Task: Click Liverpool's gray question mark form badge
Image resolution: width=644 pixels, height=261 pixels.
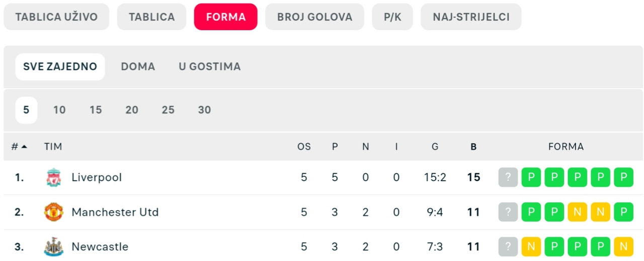Action: point(508,177)
